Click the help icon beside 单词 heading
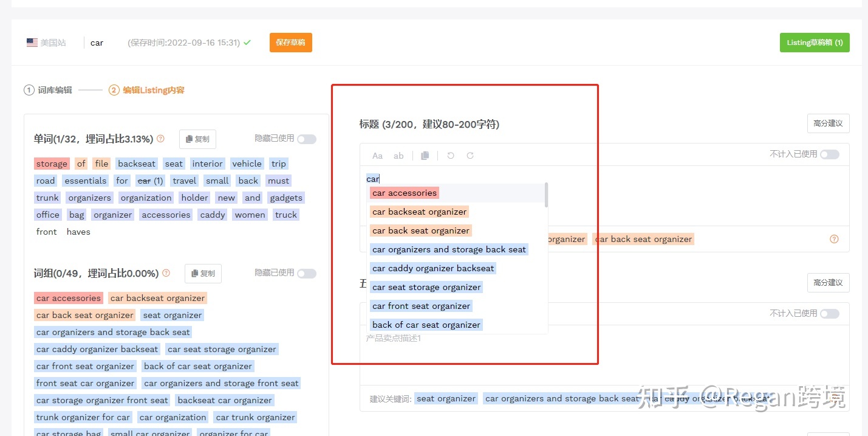This screenshot has width=868, height=436. click(x=160, y=139)
